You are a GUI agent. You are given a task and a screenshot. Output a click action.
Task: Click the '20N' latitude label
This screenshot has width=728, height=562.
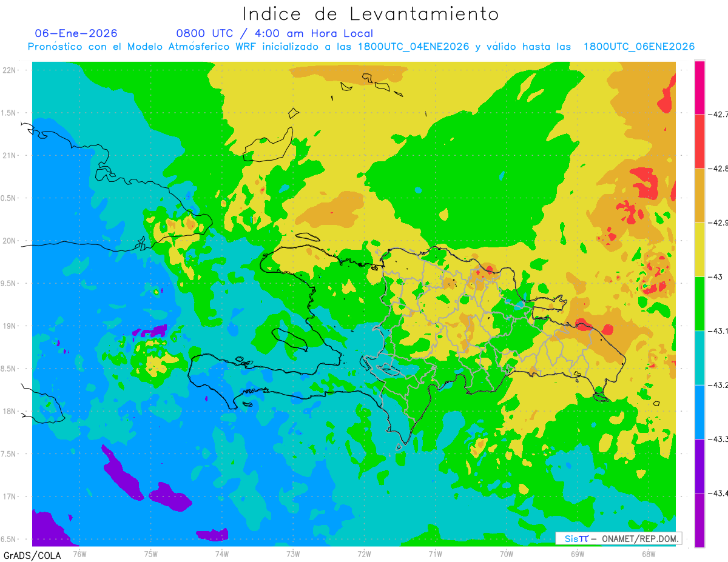8,241
